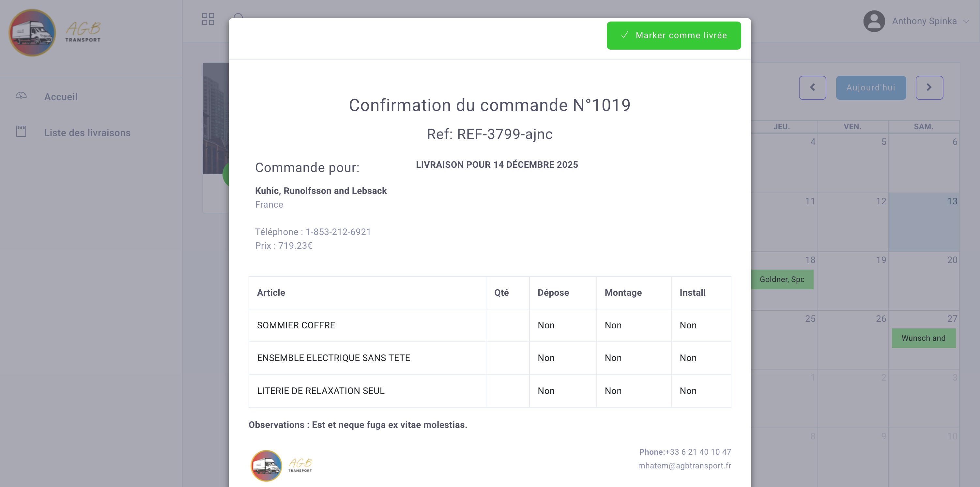The width and height of the screenshot is (980, 487).
Task: Click the user avatar icon
Action: point(874,21)
